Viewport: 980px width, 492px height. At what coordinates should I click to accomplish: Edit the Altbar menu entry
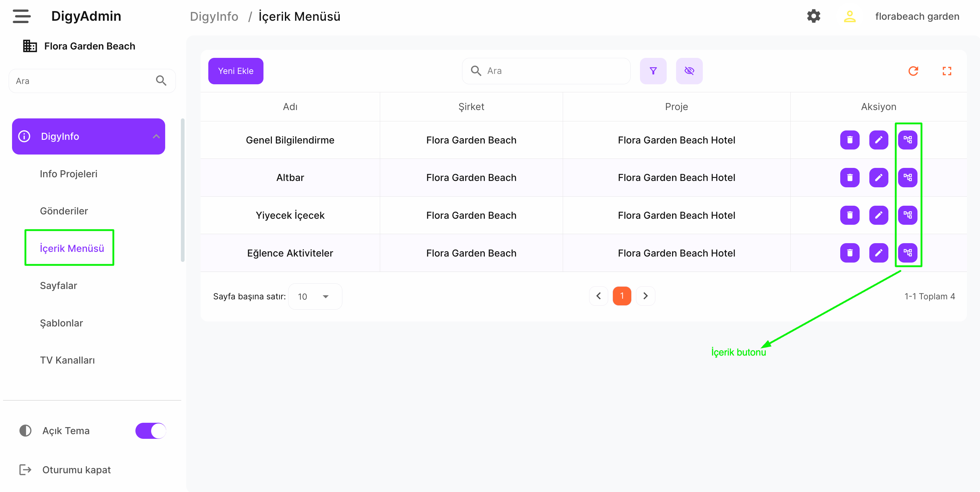(x=878, y=178)
